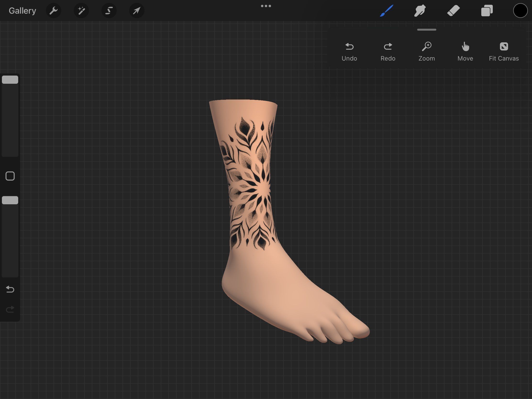Viewport: 532px width, 399px height.
Task: Tap Undo in the floating panel
Action: (349, 52)
